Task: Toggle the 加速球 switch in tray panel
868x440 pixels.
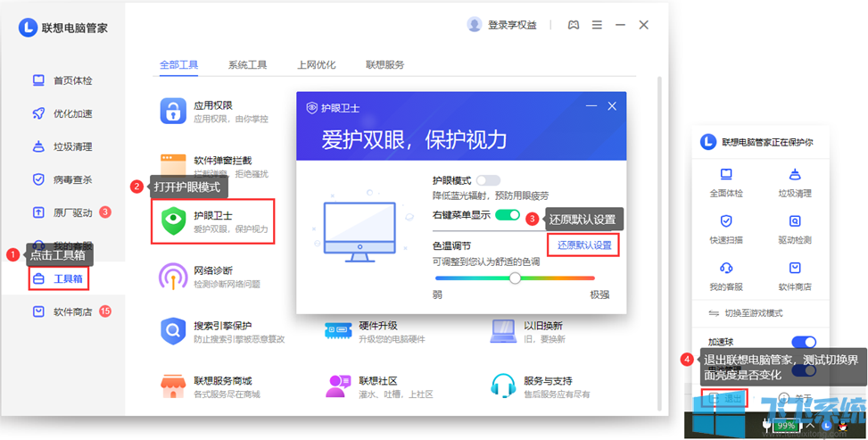Action: click(804, 342)
